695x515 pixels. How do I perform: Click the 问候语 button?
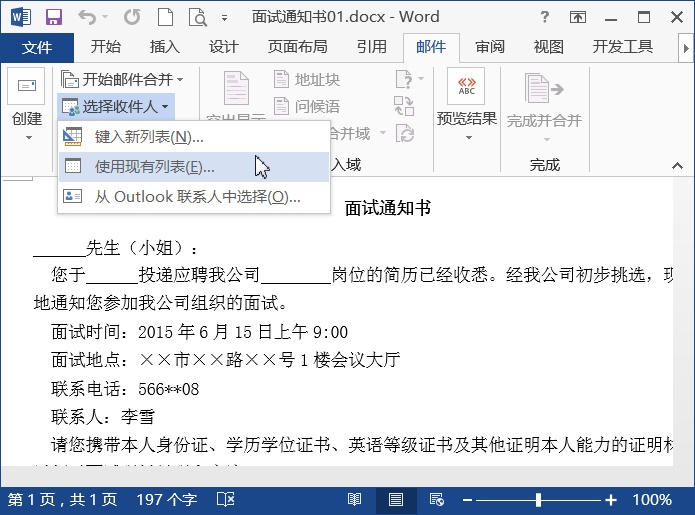pos(307,106)
